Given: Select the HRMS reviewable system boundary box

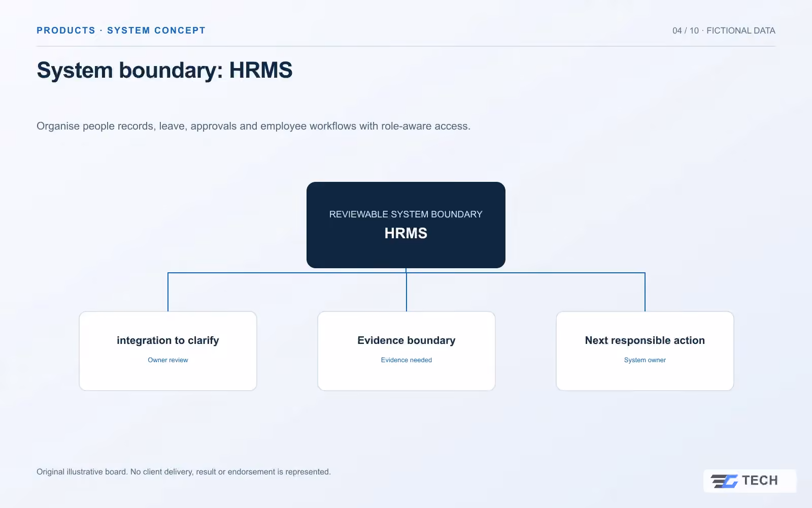Looking at the screenshot, I should [x=406, y=225].
